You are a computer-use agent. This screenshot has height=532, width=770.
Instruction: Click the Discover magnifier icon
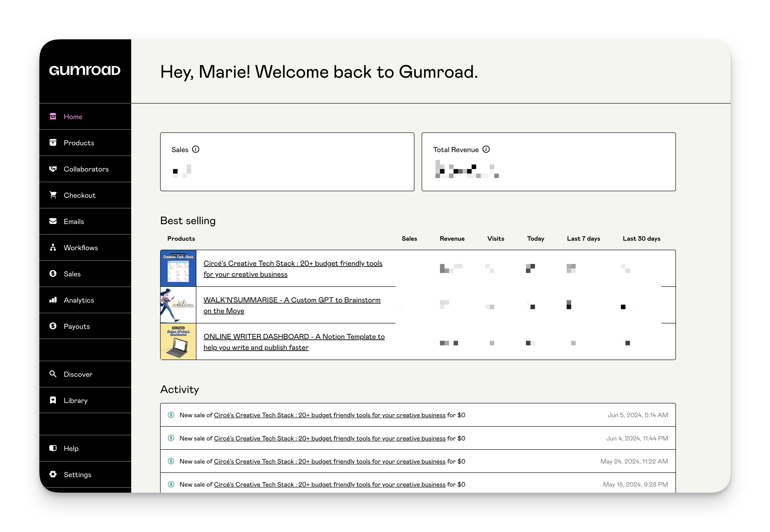tap(53, 374)
